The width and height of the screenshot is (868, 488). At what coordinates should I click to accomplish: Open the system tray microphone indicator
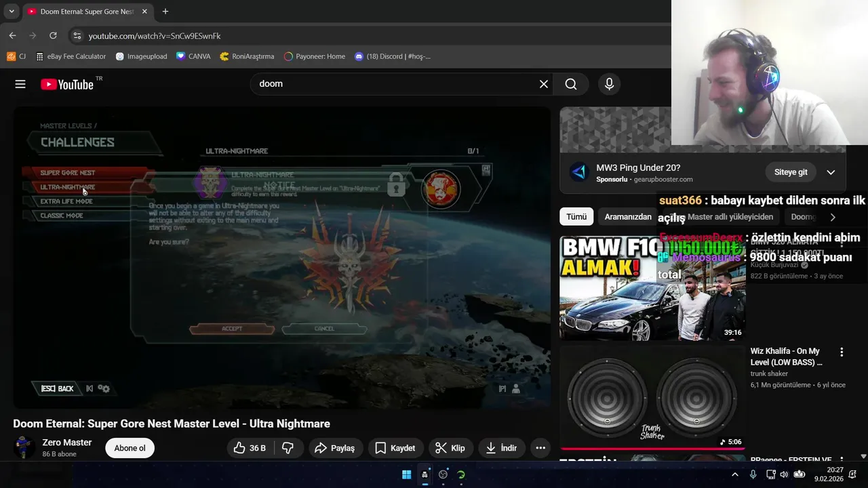[753, 474]
